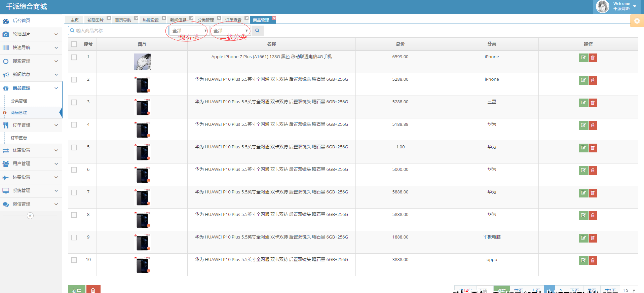Delete the Apple iPhone 7 Plus product
Screen dimensions: 644x293
593,58
